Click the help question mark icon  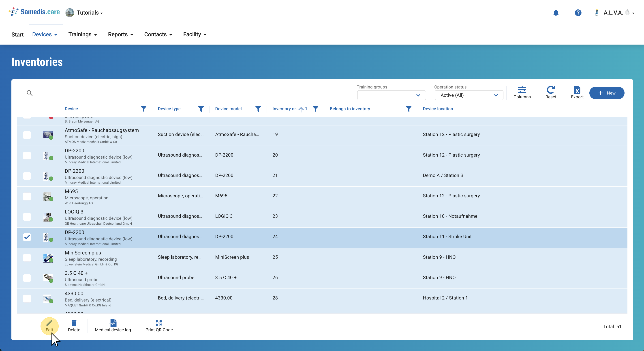pyautogui.click(x=578, y=13)
